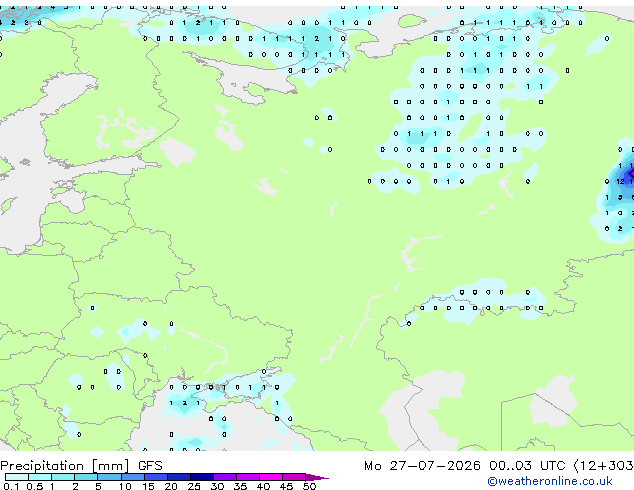
Task: Click the 'Mo' weekday label
Action: pyautogui.click(x=372, y=466)
